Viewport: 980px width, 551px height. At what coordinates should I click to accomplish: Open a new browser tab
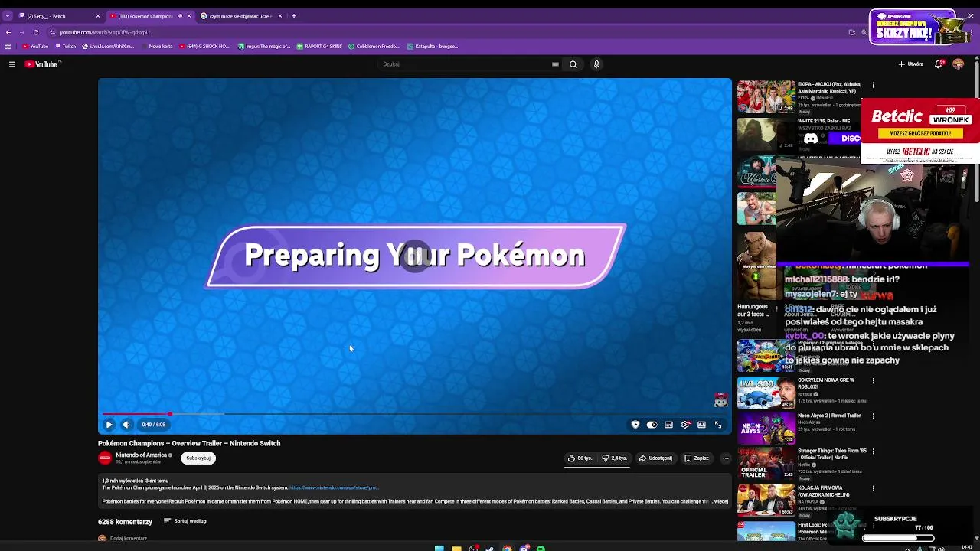pos(294,16)
